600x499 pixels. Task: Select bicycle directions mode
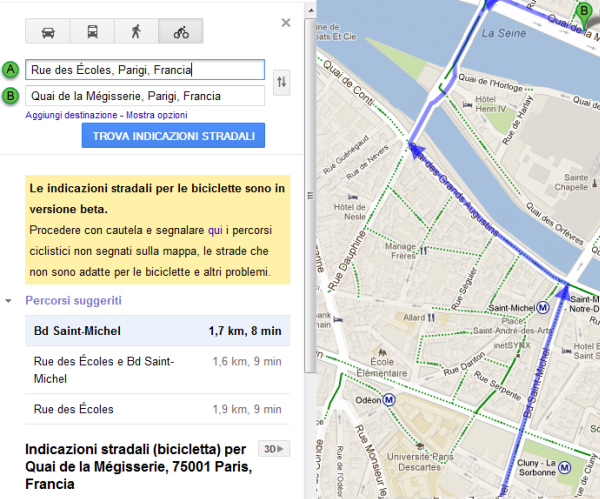point(181,31)
